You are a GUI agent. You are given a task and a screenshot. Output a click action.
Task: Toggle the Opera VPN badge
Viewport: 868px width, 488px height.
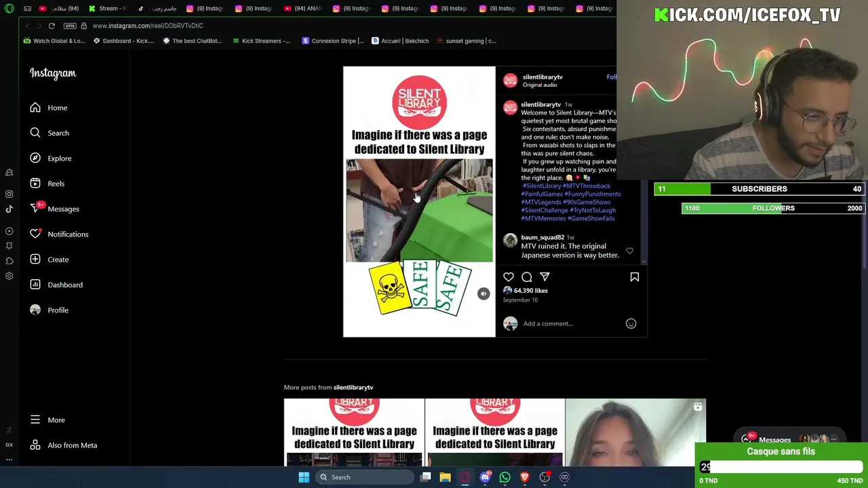pyautogui.click(x=70, y=26)
